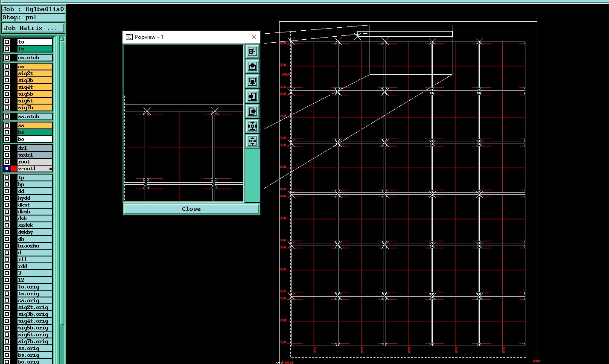
Task: Click the popview zoom in (inward arrows) icon
Action: [x=252, y=126]
